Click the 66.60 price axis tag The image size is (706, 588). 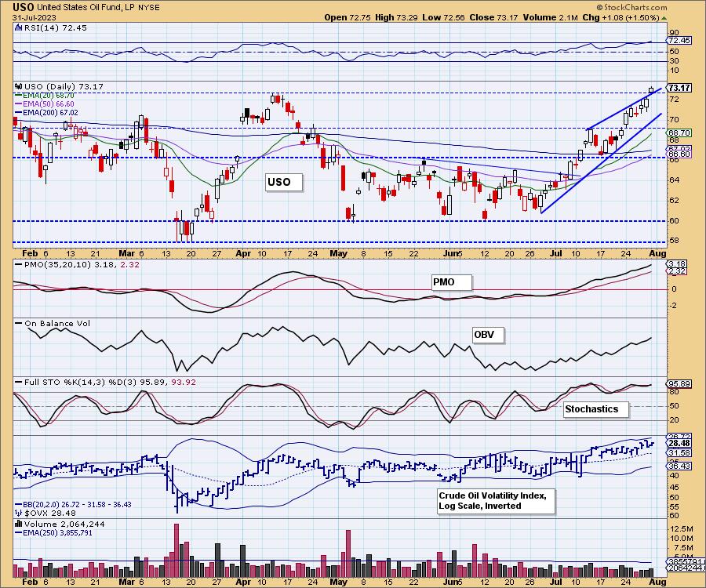click(679, 154)
